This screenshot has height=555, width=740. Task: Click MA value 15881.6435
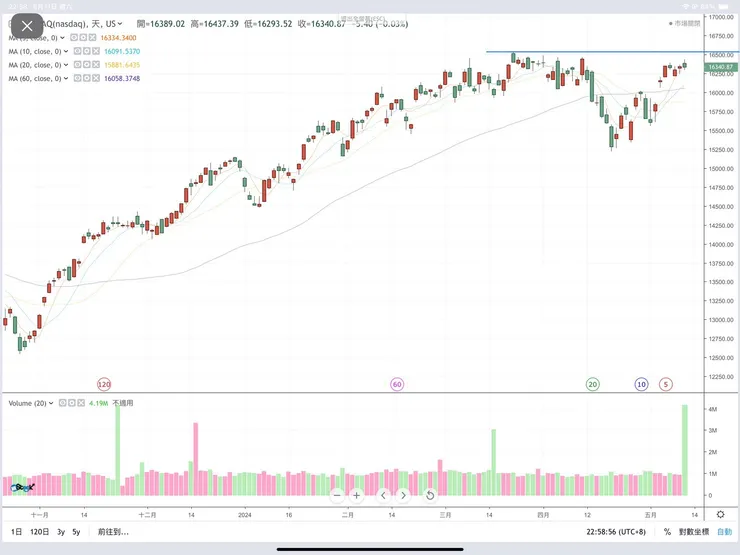(x=122, y=65)
